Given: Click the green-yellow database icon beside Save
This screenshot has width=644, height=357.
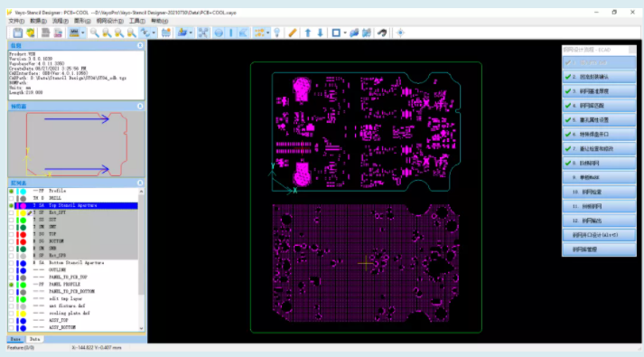Looking at the screenshot, I should click(31, 33).
